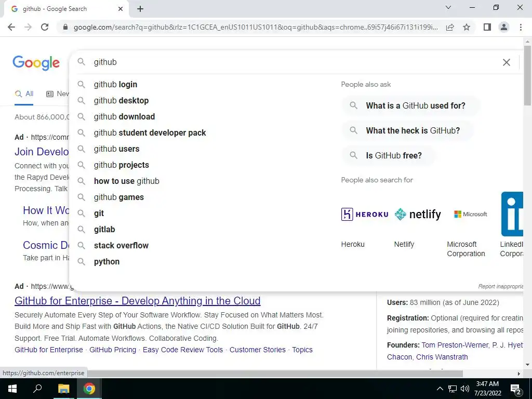Open the network tray icon

453,389
